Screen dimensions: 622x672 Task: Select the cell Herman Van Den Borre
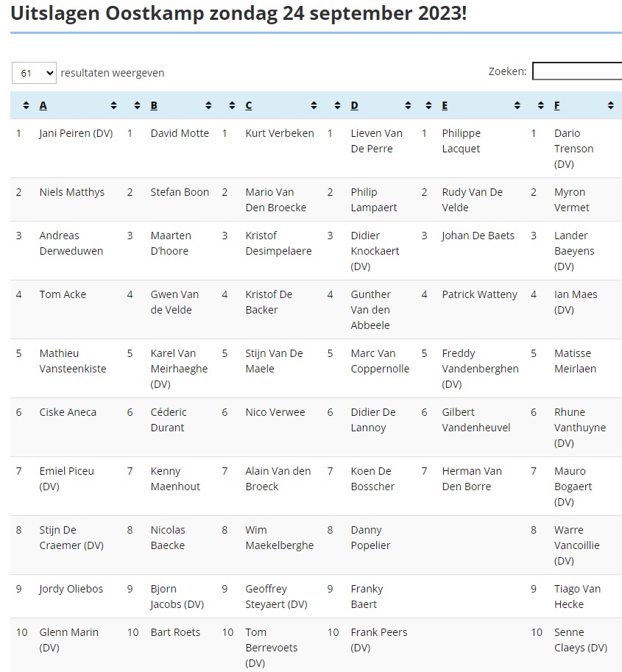472,478
